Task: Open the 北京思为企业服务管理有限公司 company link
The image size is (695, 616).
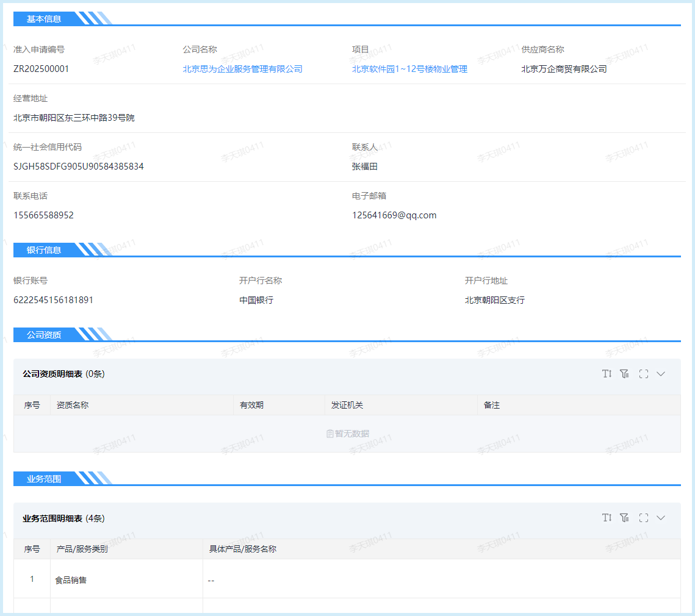Action: [x=242, y=69]
